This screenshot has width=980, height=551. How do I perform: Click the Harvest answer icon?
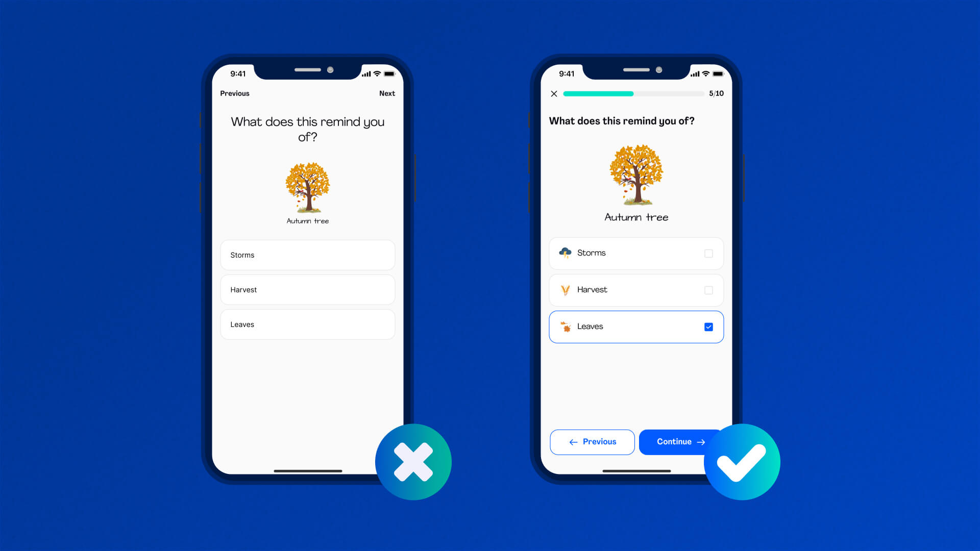(565, 290)
